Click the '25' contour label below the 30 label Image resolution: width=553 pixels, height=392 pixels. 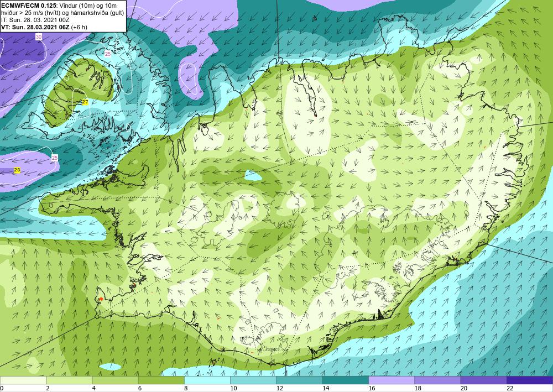point(108,54)
